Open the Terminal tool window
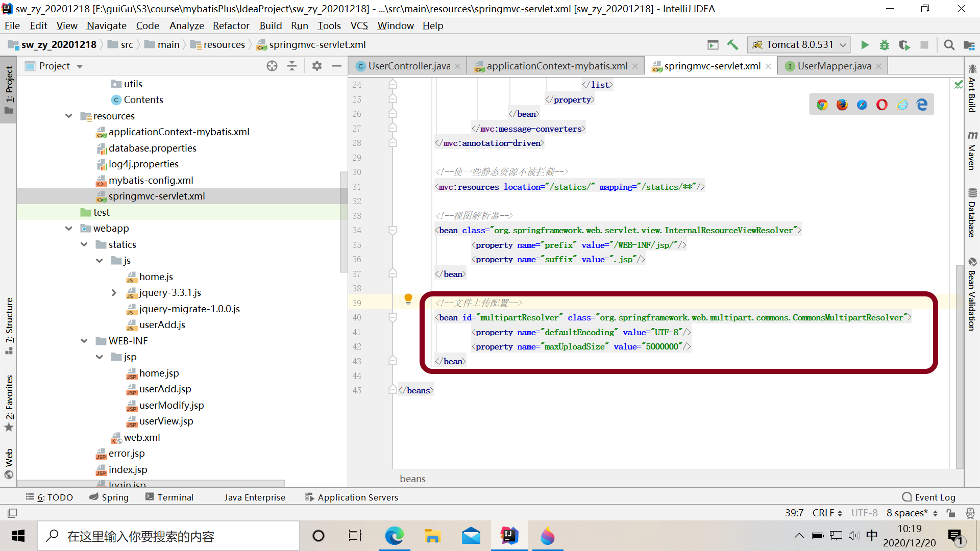 (169, 497)
